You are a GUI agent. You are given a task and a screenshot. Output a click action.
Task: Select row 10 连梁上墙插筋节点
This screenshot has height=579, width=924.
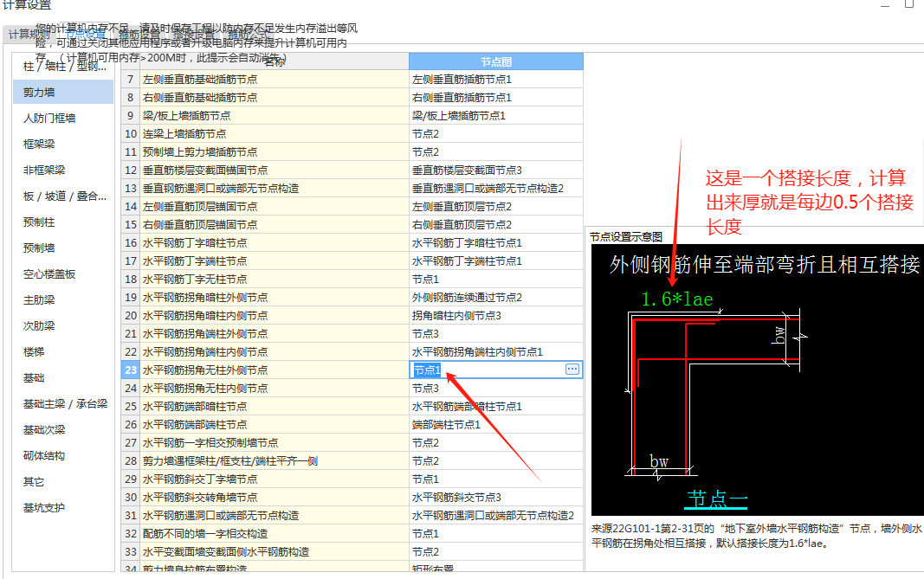tap(274, 133)
